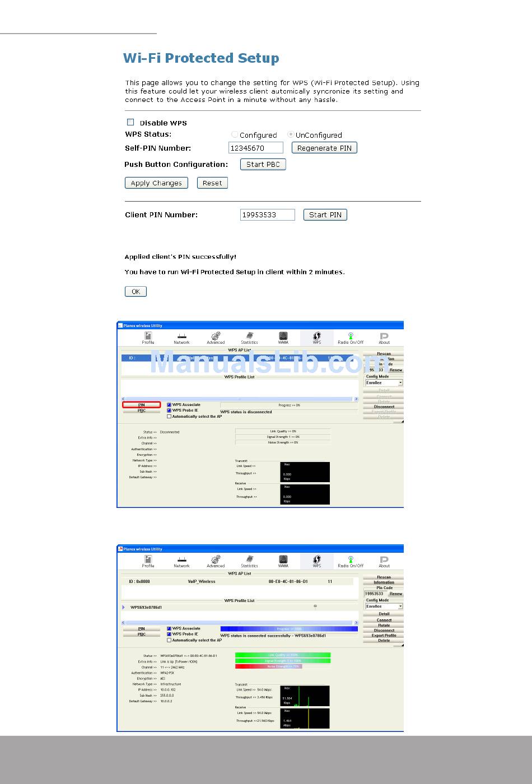Click Disconnect in the disconnected utility window
Screen dimensions: 532x784
pyautogui.click(x=384, y=407)
